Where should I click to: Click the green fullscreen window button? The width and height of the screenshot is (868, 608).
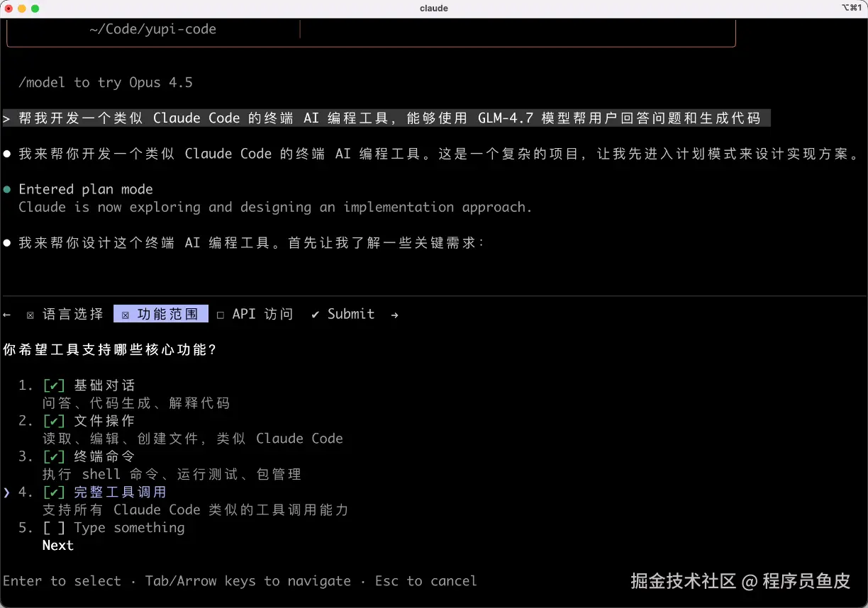click(x=35, y=9)
